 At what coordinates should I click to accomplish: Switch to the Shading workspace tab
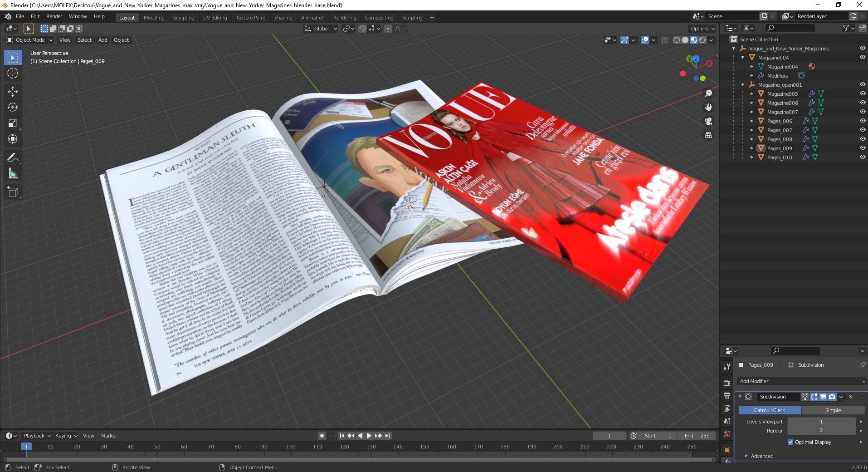[x=283, y=18]
